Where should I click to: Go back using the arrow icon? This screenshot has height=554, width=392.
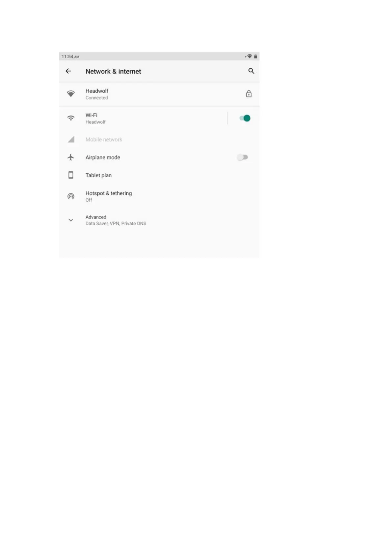[68, 71]
